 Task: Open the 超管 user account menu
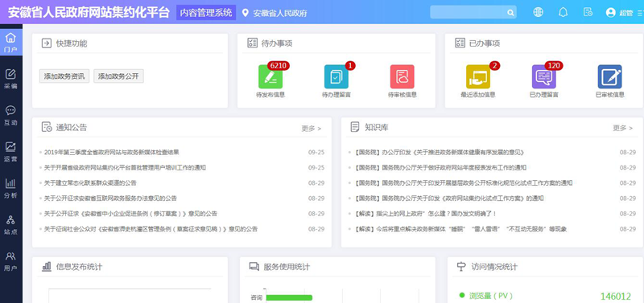tap(619, 12)
